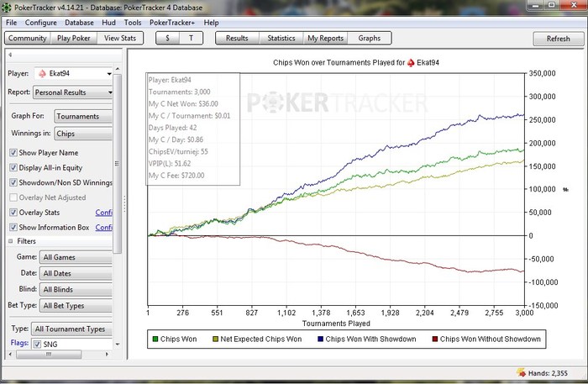Switch to the Statistics tab

[281, 38]
